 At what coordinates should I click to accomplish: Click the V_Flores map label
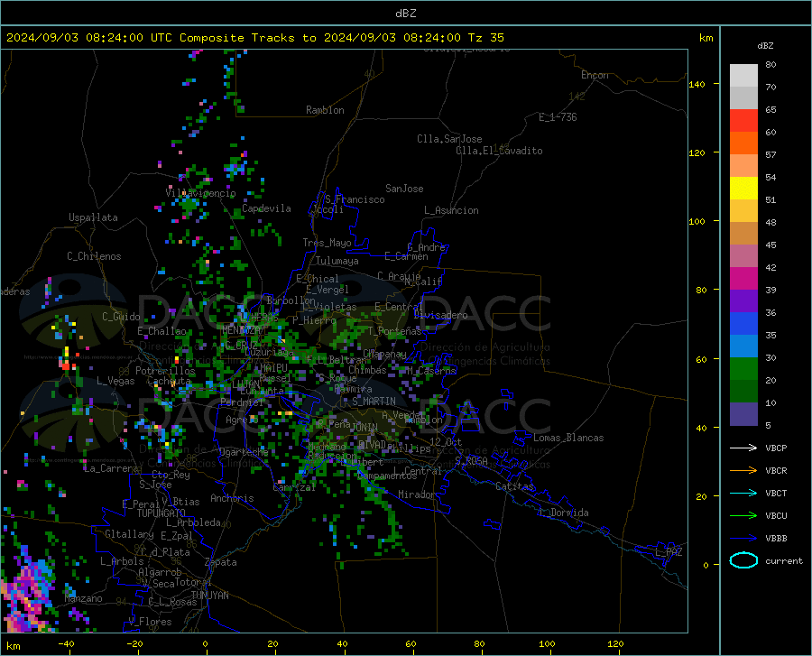(150, 622)
